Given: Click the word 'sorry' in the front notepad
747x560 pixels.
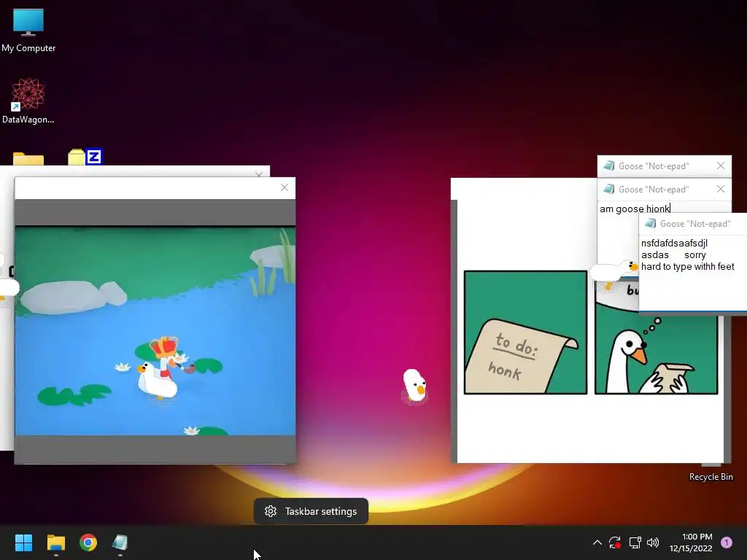Looking at the screenshot, I should 695,254.
